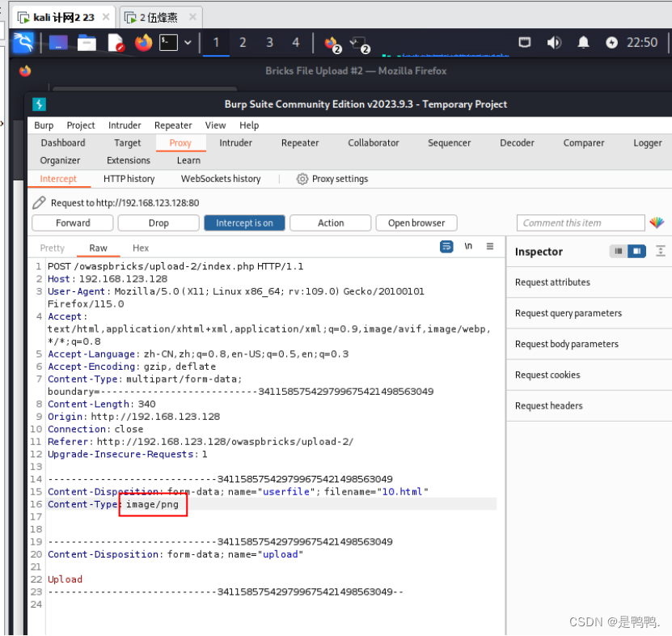Launch the file manager from the panel

tap(87, 43)
